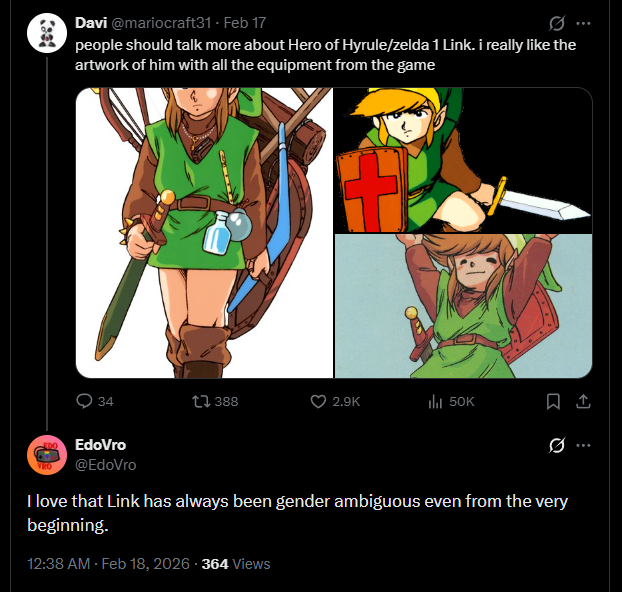Open Davi's panda profile avatar

(45, 34)
